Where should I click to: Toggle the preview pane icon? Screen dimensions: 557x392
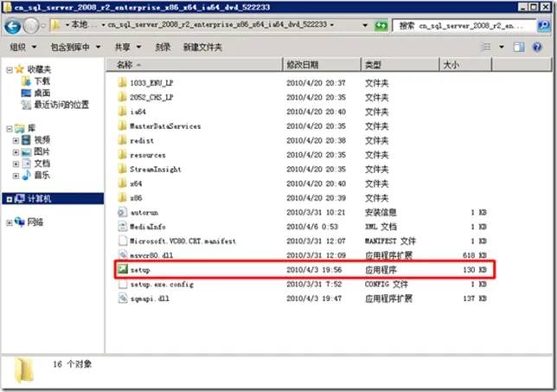click(x=519, y=47)
